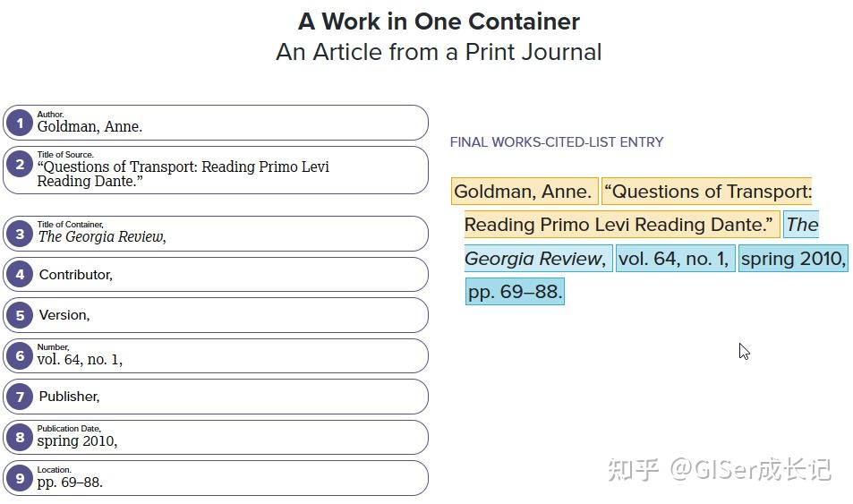Image resolution: width=853 pixels, height=504 pixels.
Task: Click the number 1 Author circle icon
Action: (x=19, y=123)
